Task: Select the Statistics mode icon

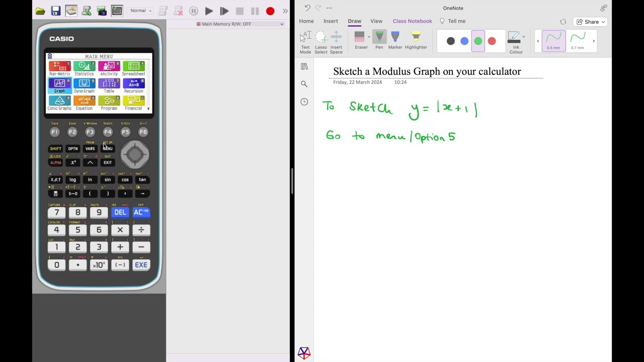Action: tap(84, 68)
